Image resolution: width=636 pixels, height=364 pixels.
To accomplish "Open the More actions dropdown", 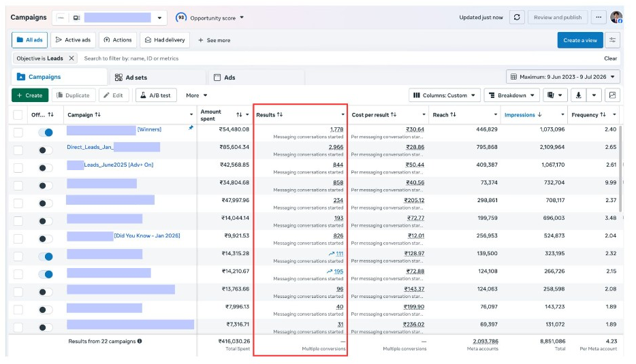I will click(197, 95).
